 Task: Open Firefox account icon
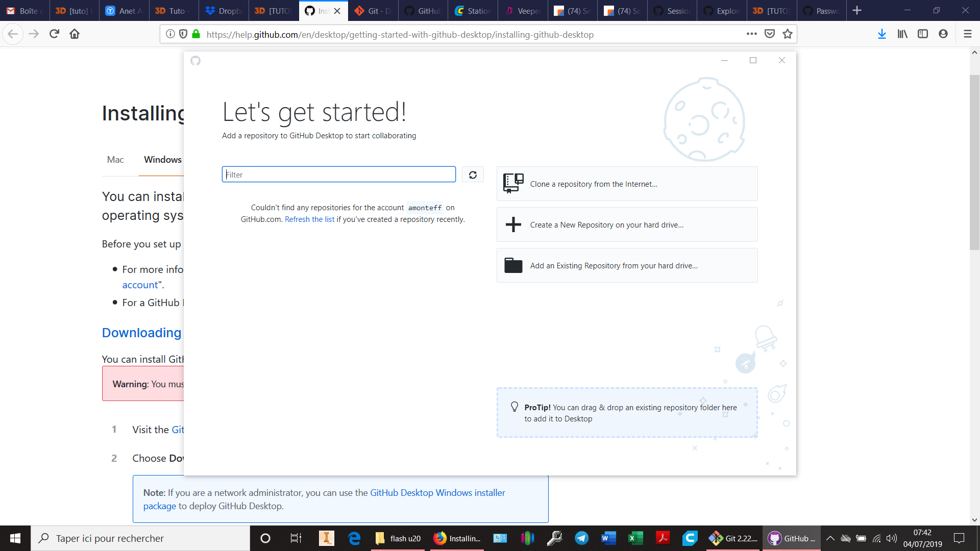tap(943, 34)
